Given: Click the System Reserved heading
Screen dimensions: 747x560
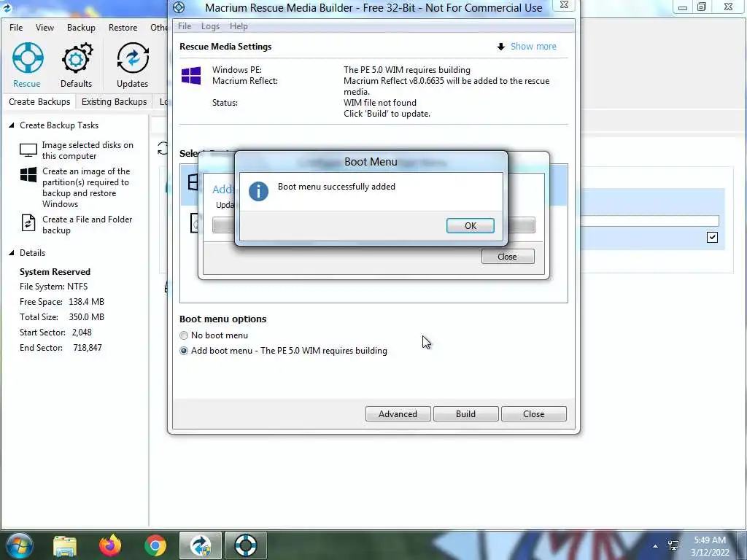Looking at the screenshot, I should [55, 272].
